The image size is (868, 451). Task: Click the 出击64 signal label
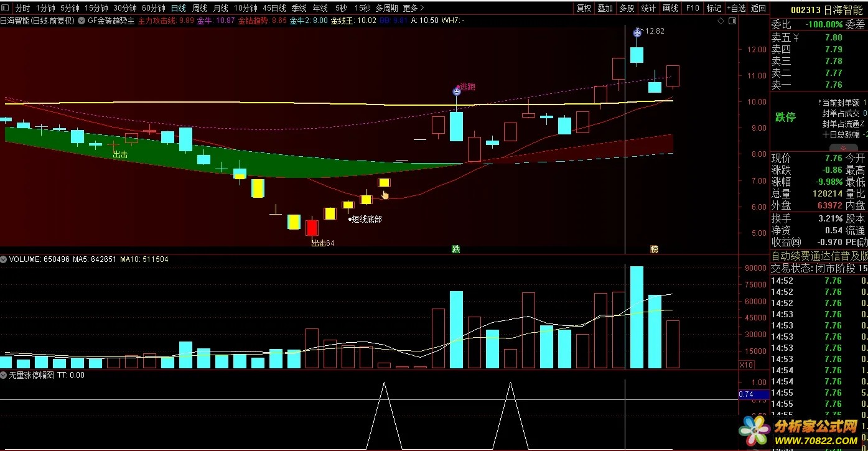point(323,243)
